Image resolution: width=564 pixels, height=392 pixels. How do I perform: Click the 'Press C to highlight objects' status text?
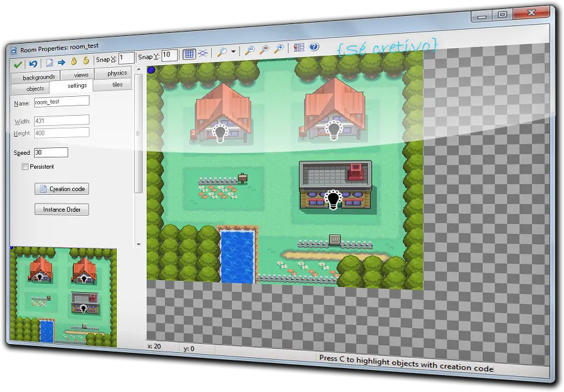[x=406, y=363]
